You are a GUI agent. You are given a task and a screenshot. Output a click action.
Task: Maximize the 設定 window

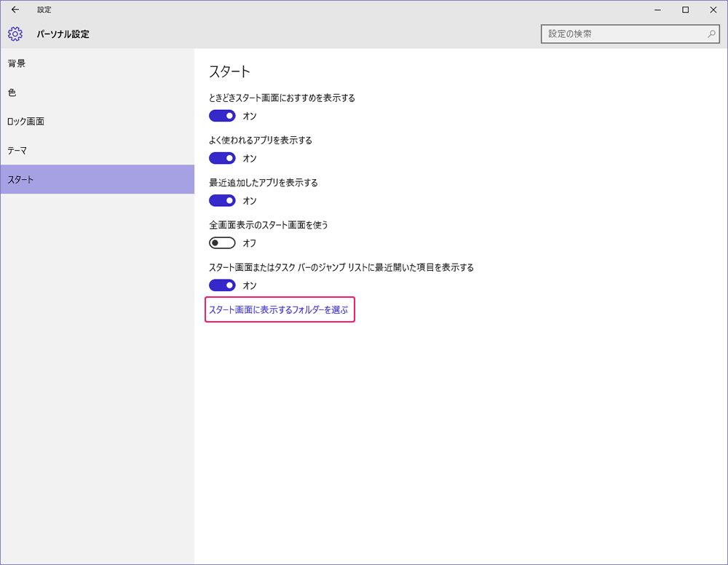tap(685, 9)
